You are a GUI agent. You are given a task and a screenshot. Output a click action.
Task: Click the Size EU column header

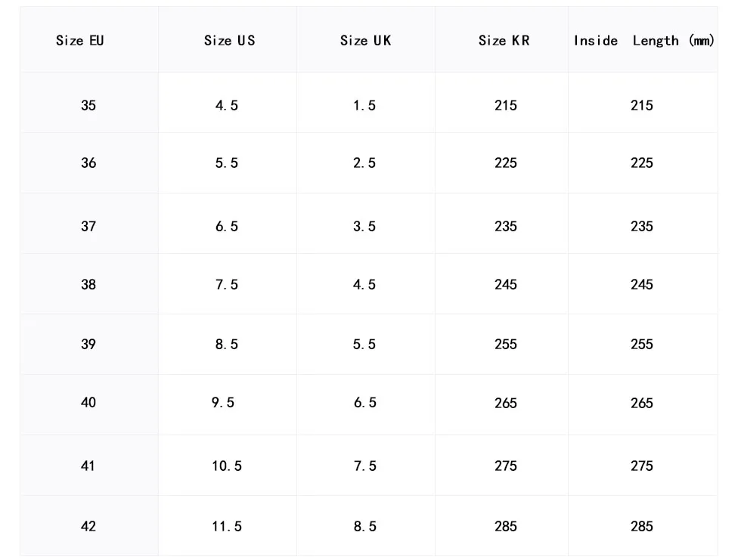[x=80, y=41]
